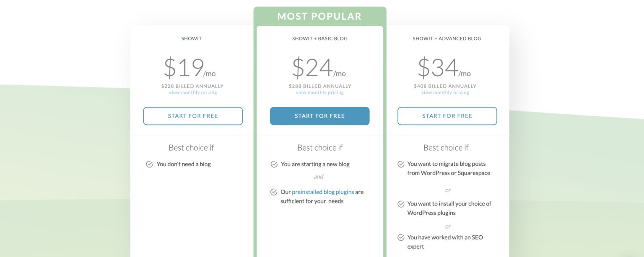Start for free on Showit + Basic Blog
644x257 pixels.
coord(319,116)
